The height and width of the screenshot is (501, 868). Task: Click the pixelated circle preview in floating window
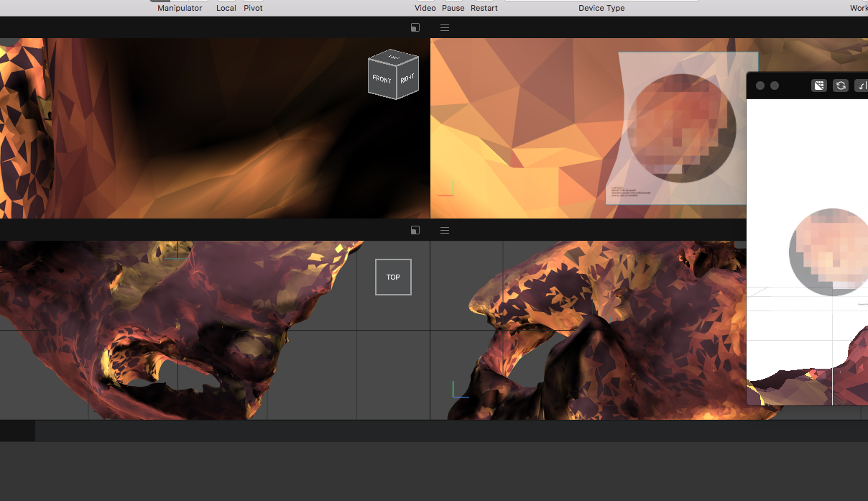[x=829, y=252]
